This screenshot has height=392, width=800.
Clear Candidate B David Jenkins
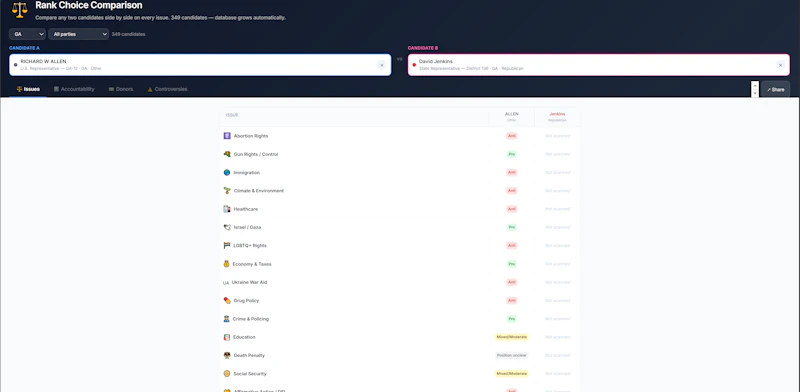coord(780,65)
